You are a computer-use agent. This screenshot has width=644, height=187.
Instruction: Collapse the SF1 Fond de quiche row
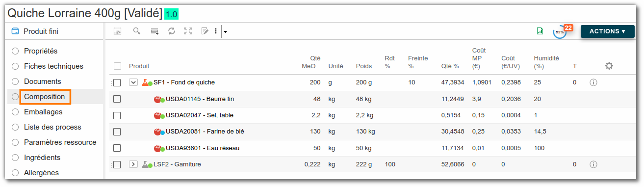pos(133,82)
